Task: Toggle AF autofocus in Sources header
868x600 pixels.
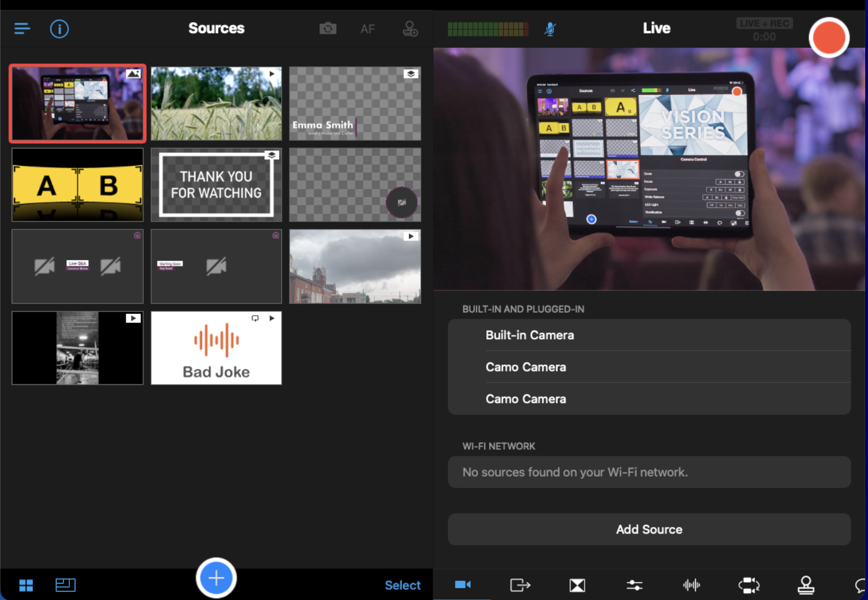Action: (x=367, y=29)
